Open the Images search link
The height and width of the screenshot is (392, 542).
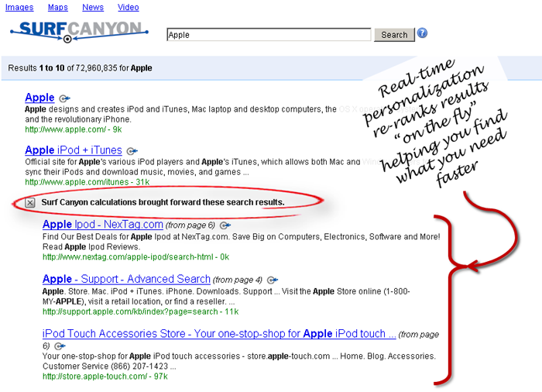[19, 7]
